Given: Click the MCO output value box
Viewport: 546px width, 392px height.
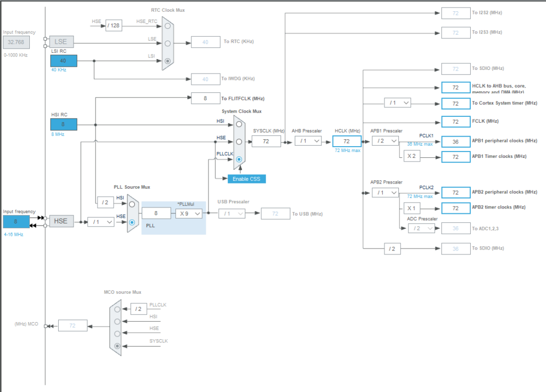Looking at the screenshot, I should (x=73, y=326).
